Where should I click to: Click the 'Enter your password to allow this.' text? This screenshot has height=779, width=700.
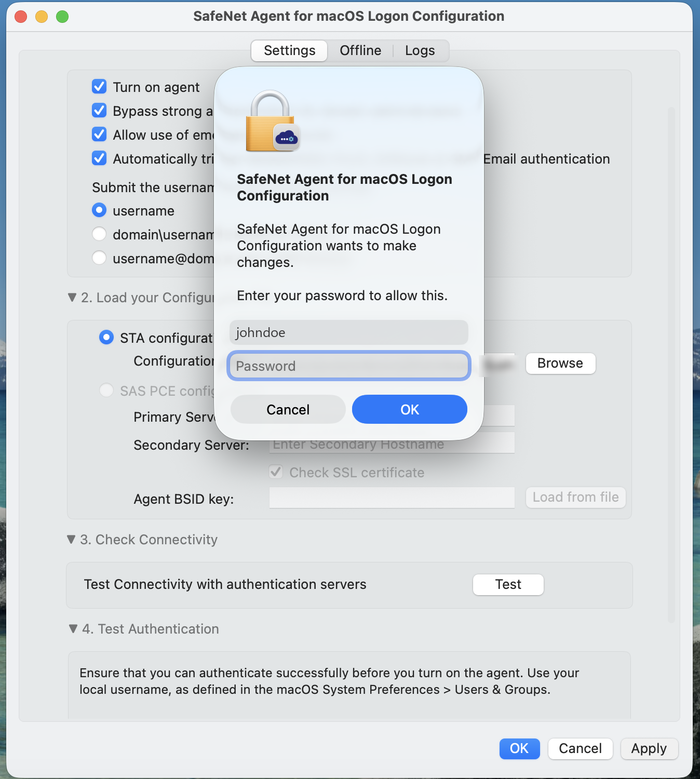click(342, 296)
